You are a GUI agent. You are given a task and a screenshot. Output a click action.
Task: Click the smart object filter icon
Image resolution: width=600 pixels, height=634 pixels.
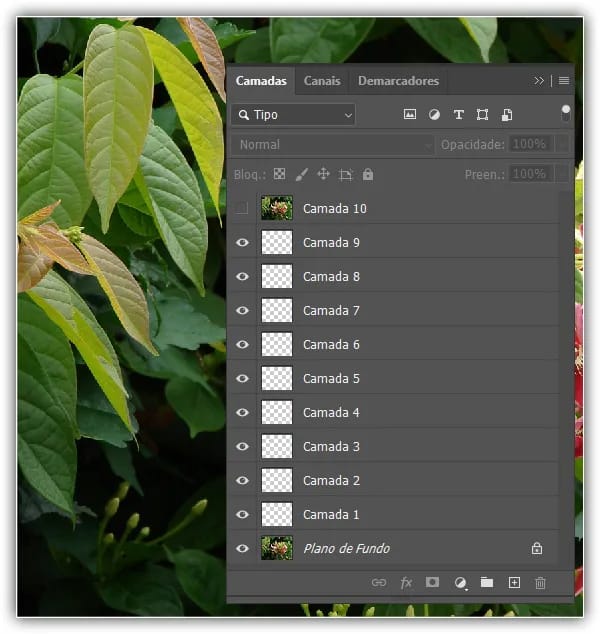pyautogui.click(x=507, y=115)
